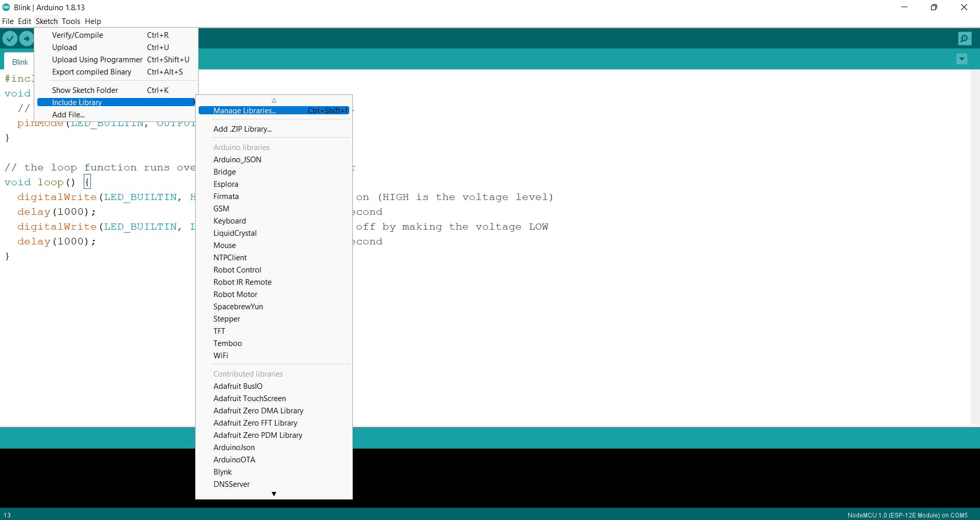Image resolution: width=980 pixels, height=520 pixels.
Task: Select the Blink sketch tab
Action: [20, 62]
